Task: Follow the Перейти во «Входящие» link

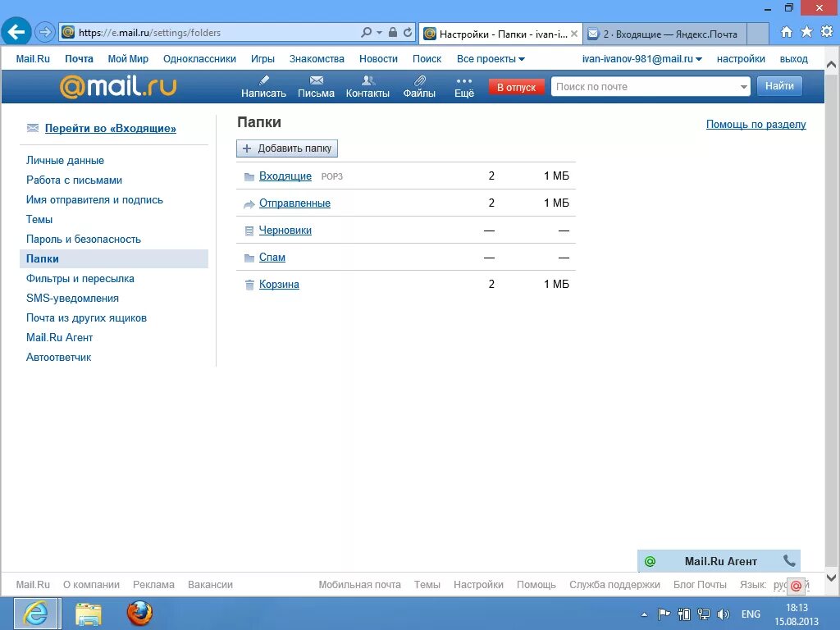Action: point(111,128)
